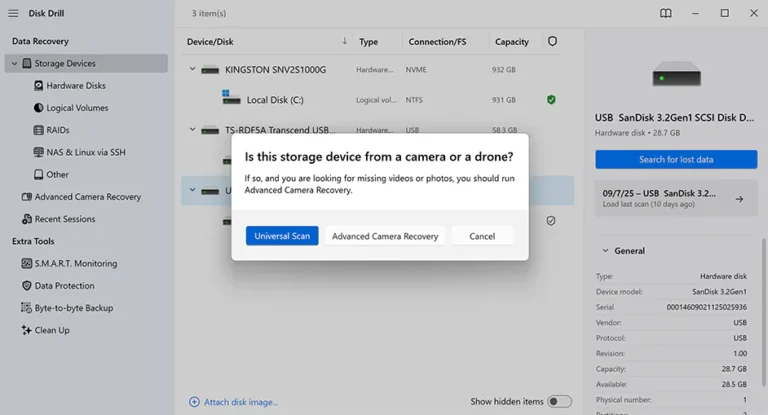The width and height of the screenshot is (768, 415).
Task: Open S.M.A.R.T. Monitoring tool
Action: tap(76, 264)
